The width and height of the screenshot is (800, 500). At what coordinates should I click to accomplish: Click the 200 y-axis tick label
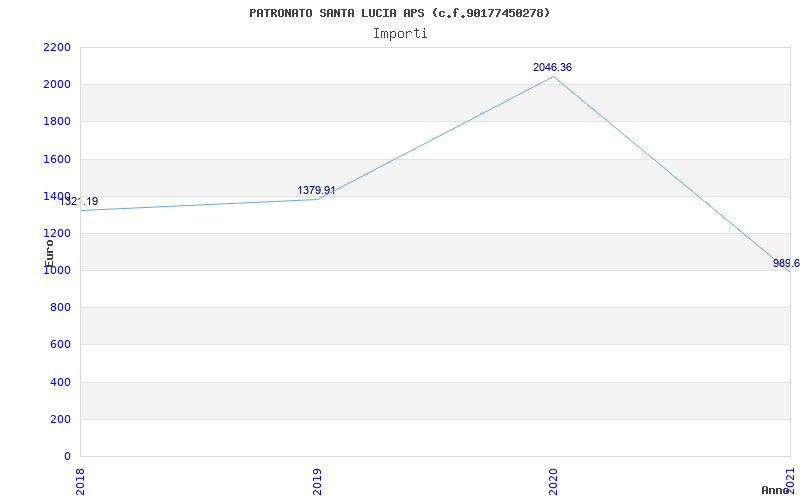coord(61,419)
